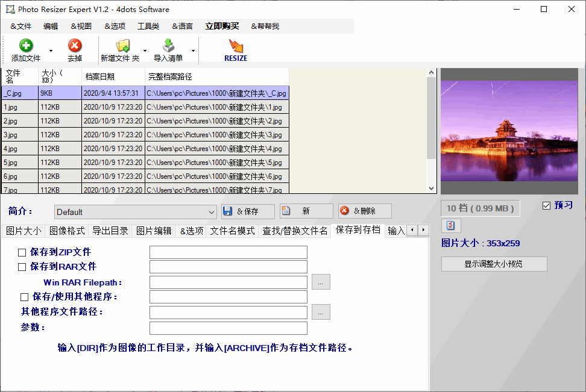Open the 立即购买 menu
586x392 pixels.
(x=222, y=26)
